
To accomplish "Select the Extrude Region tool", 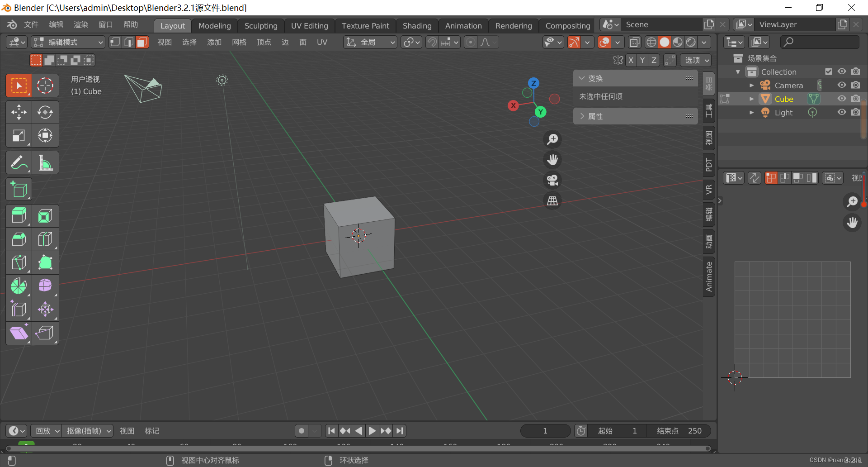I will (x=19, y=216).
